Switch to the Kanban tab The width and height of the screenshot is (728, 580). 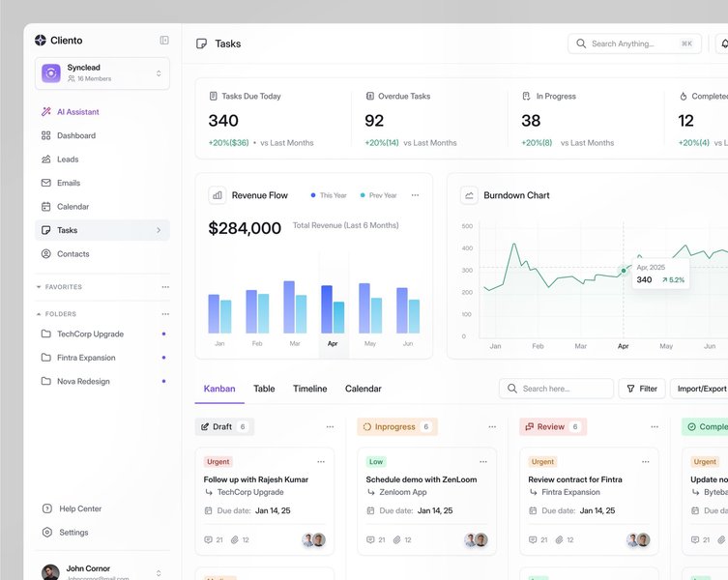[x=219, y=389]
